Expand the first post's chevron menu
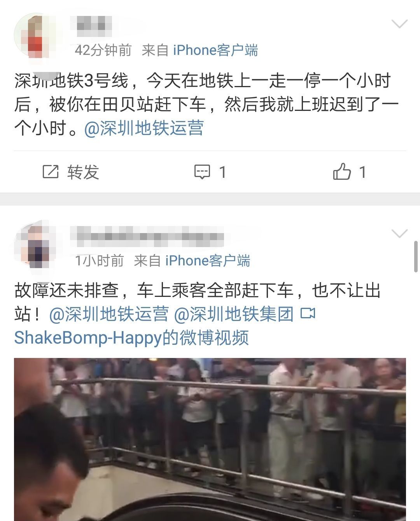This screenshot has height=521, width=420. pyautogui.click(x=399, y=24)
